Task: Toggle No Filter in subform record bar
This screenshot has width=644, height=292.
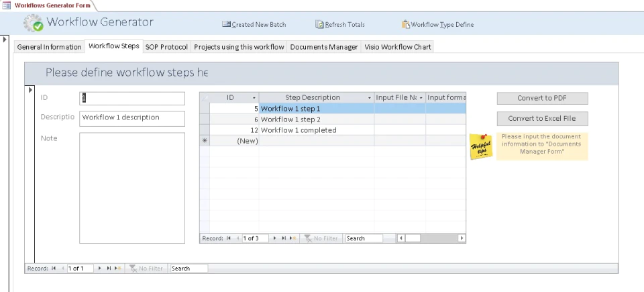Action: tap(321, 238)
